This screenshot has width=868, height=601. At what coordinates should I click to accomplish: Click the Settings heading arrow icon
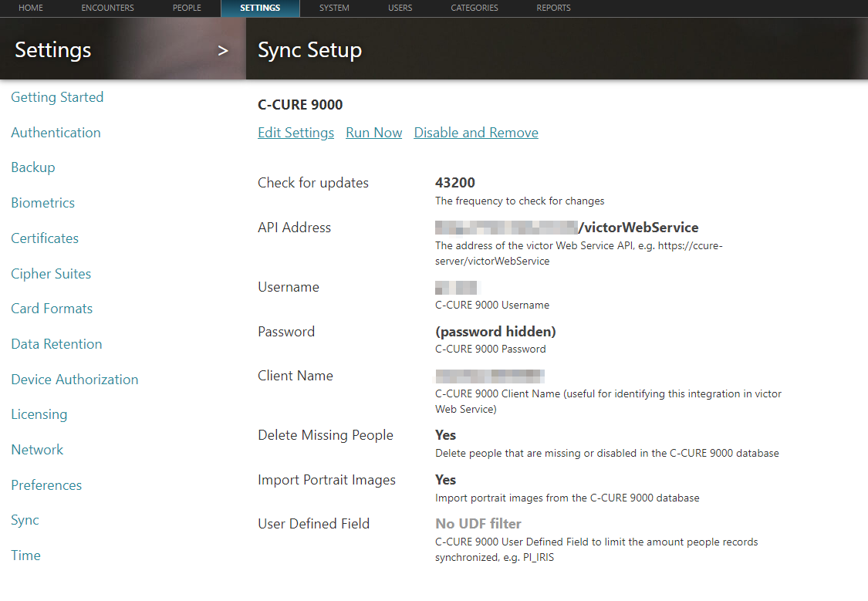point(223,51)
